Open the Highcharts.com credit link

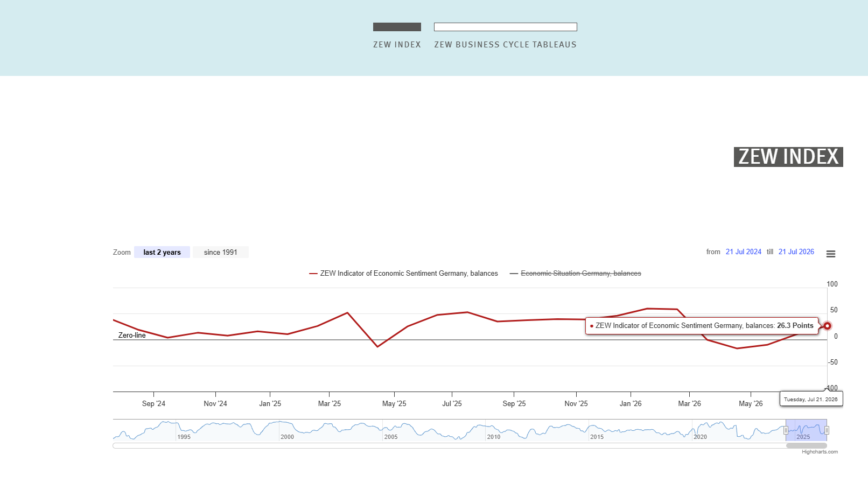[x=820, y=452]
